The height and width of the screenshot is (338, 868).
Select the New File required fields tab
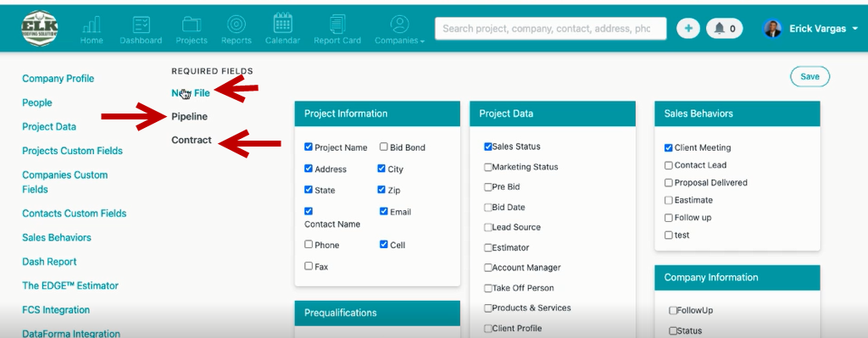[x=191, y=93]
